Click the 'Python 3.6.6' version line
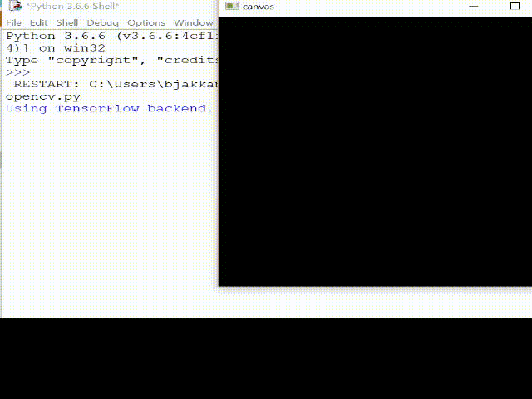Screen dimensions: 532x399 pos(111,36)
